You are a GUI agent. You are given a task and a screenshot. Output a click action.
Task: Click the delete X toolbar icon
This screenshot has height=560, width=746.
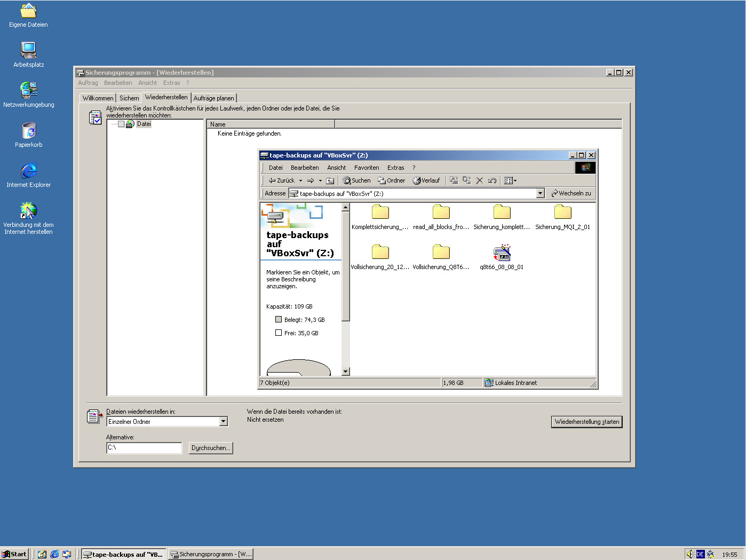(x=479, y=181)
